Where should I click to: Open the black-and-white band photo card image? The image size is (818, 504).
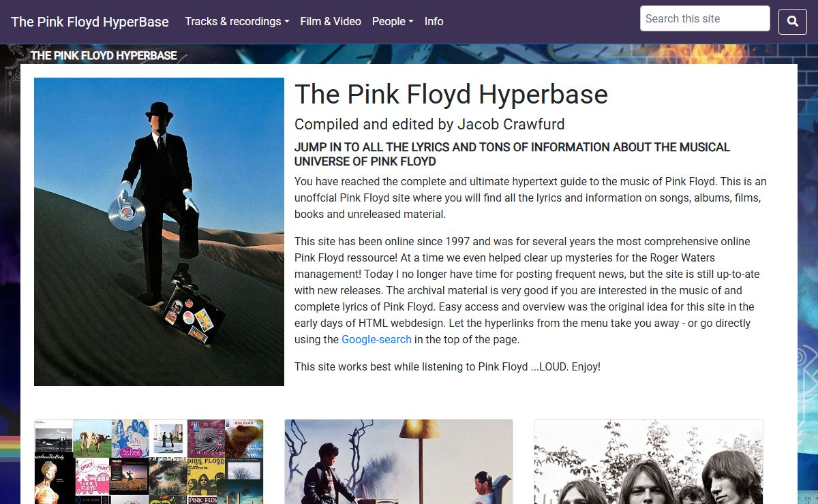pyautogui.click(x=648, y=462)
